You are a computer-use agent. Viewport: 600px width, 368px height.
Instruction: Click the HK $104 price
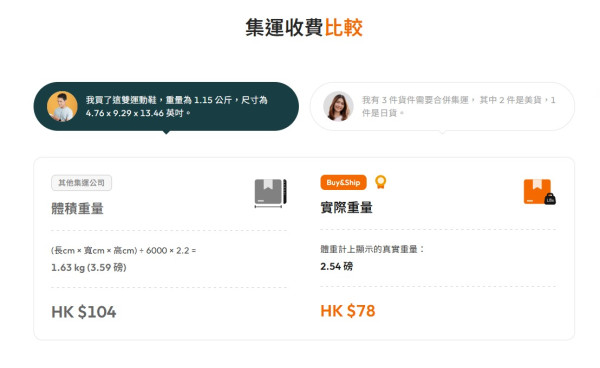84,312
